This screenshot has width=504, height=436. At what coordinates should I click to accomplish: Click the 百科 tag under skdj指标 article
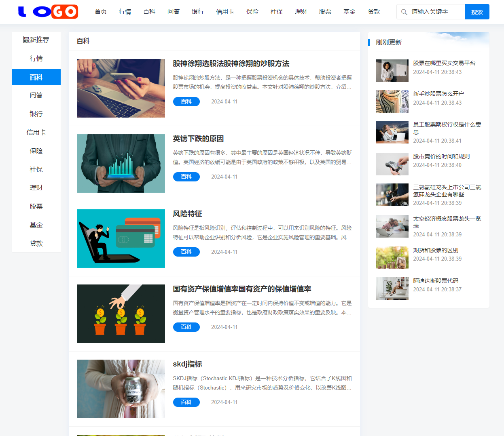pyautogui.click(x=186, y=402)
